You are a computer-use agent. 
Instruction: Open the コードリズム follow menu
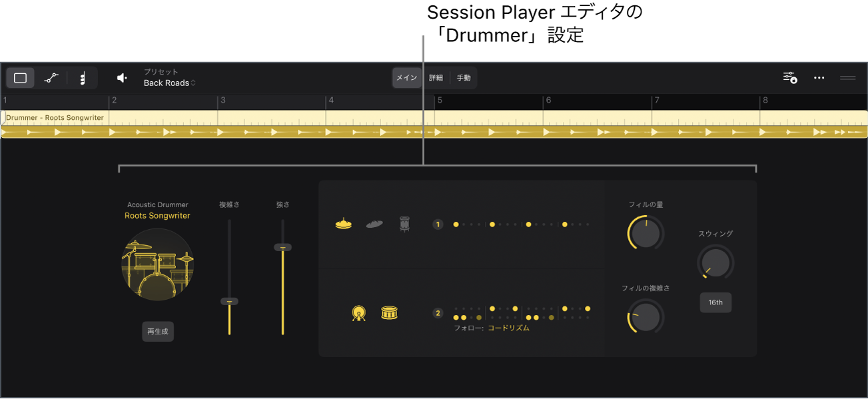[x=508, y=328]
